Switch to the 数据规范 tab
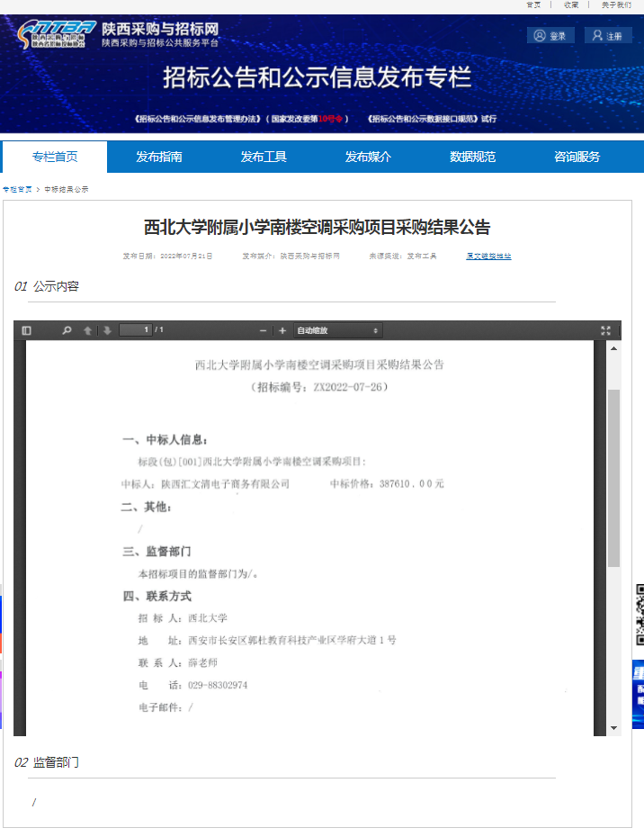Image resolution: width=644 pixels, height=837 pixels. [472, 157]
